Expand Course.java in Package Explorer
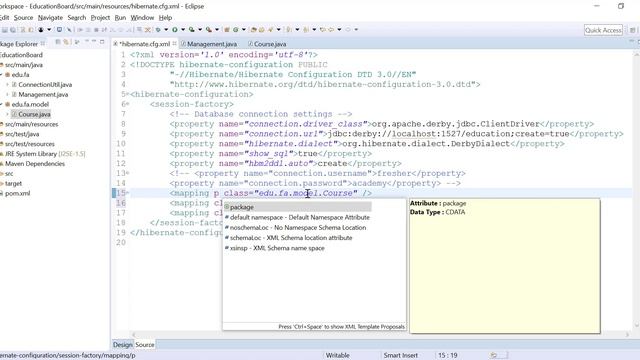The width and height of the screenshot is (640, 360). (7, 115)
